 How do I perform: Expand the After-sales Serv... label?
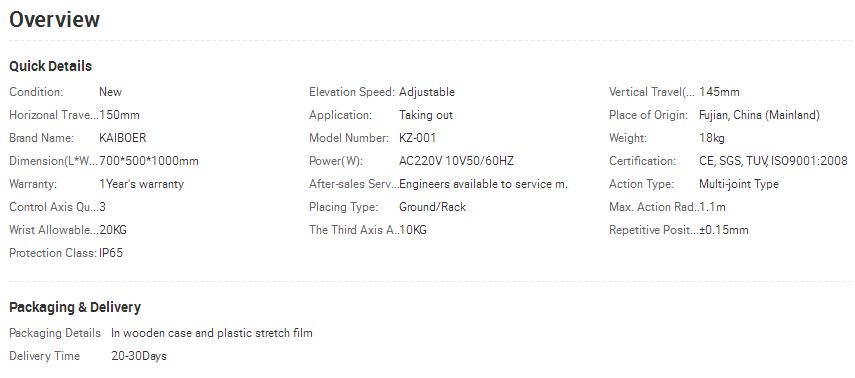click(354, 184)
